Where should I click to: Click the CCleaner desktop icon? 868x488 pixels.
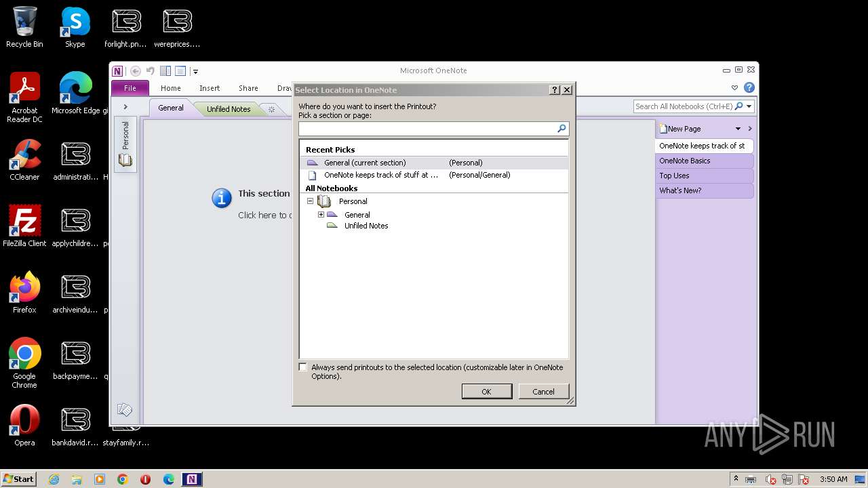coord(24,160)
